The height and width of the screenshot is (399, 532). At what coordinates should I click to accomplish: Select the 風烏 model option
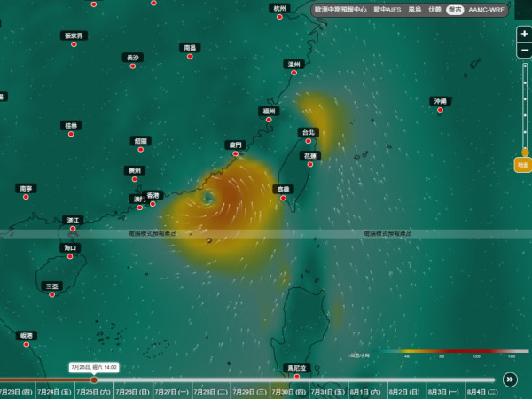point(415,10)
